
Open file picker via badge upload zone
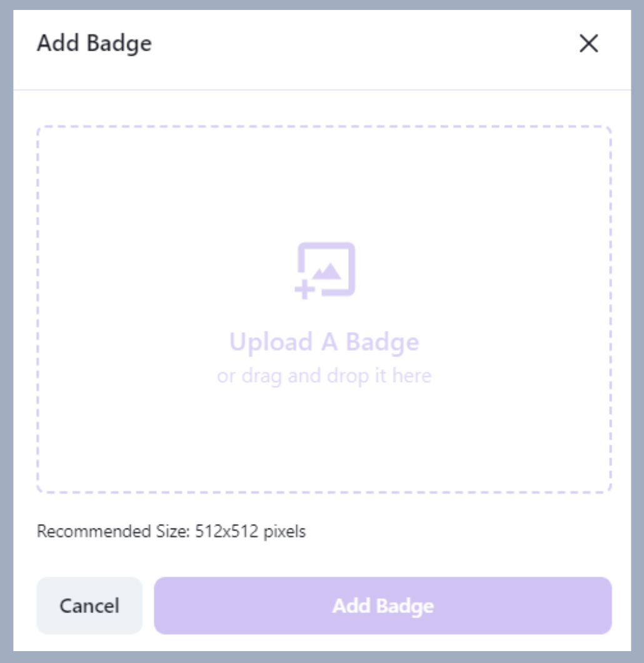(x=324, y=309)
